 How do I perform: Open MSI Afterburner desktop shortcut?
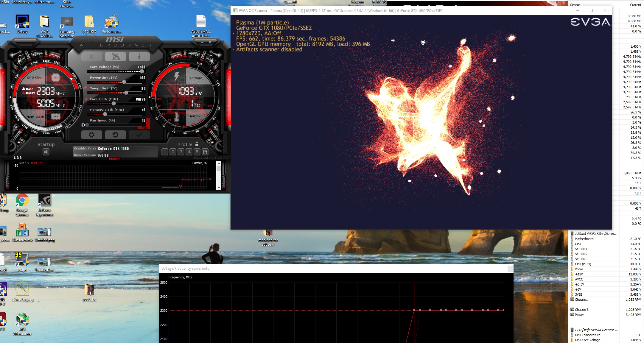pos(22,324)
